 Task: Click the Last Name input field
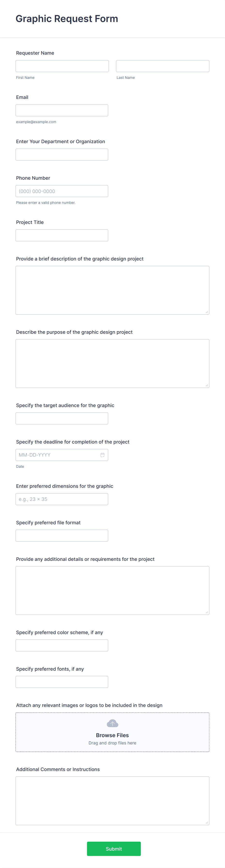(162, 66)
